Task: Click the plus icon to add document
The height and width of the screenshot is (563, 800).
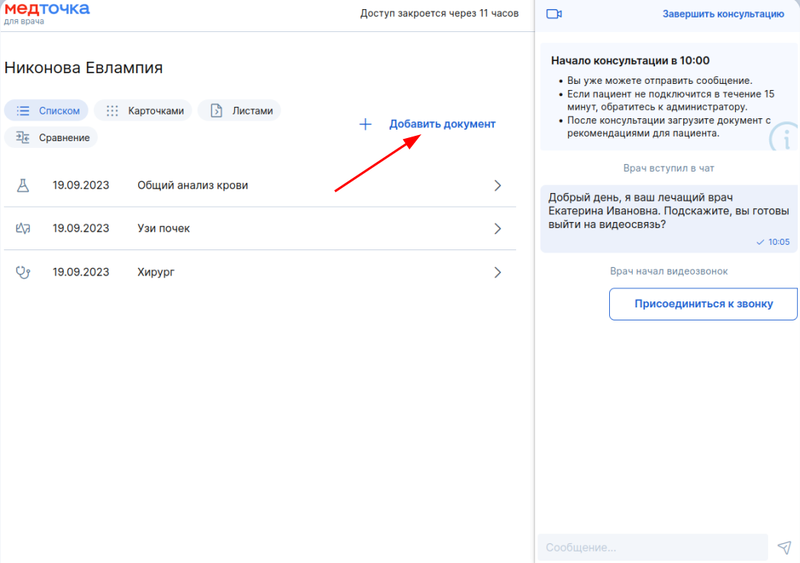Action: [365, 124]
